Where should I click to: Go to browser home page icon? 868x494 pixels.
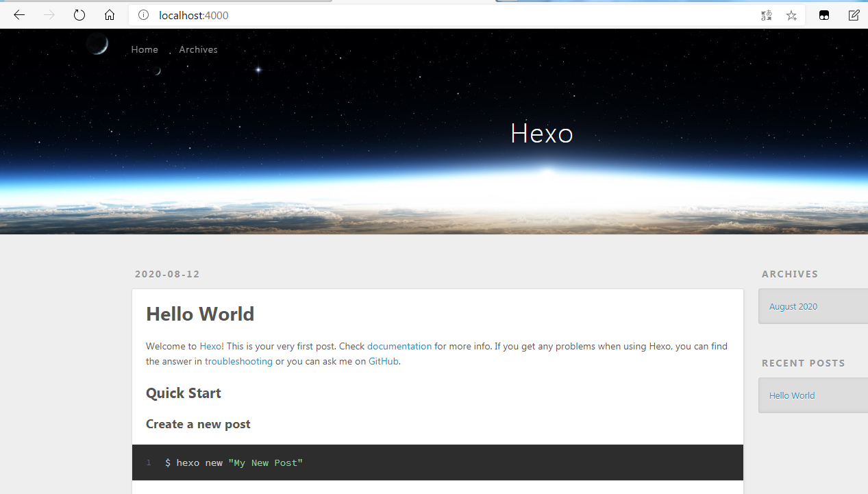(x=110, y=15)
